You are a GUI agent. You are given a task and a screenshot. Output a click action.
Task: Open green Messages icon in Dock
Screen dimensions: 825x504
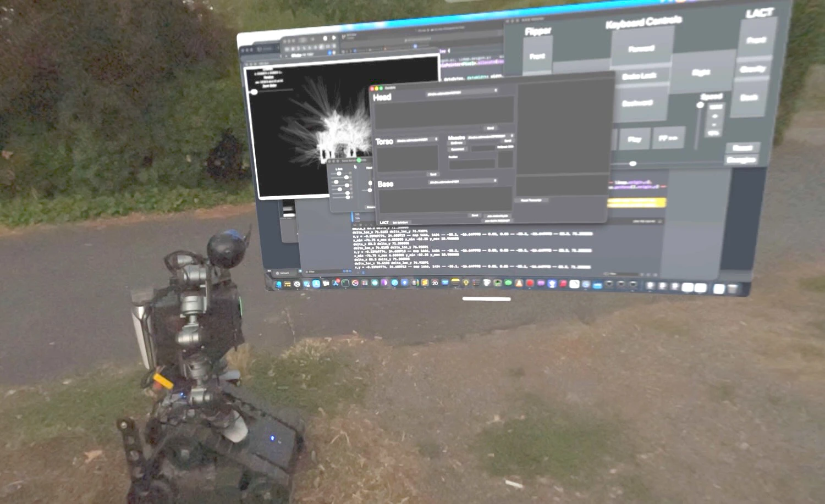(x=508, y=283)
